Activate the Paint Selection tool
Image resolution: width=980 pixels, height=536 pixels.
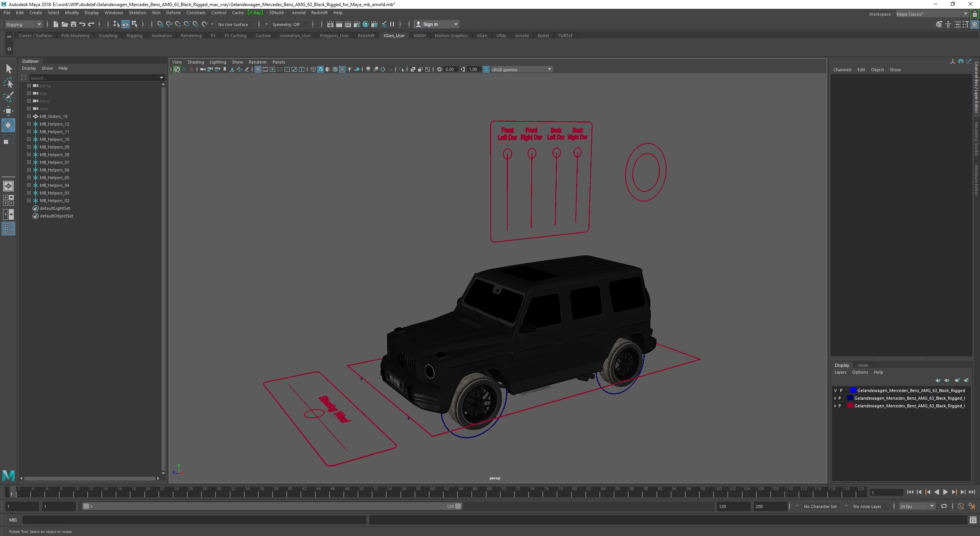8,97
